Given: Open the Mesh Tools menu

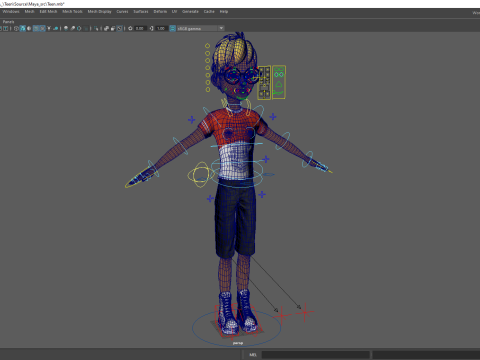Looking at the screenshot, I should pos(72,12).
